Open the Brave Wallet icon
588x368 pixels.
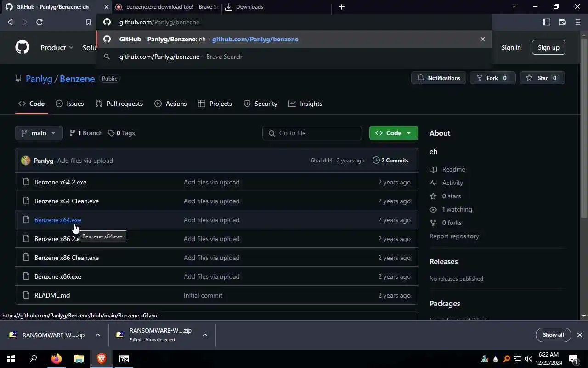pos(562,22)
